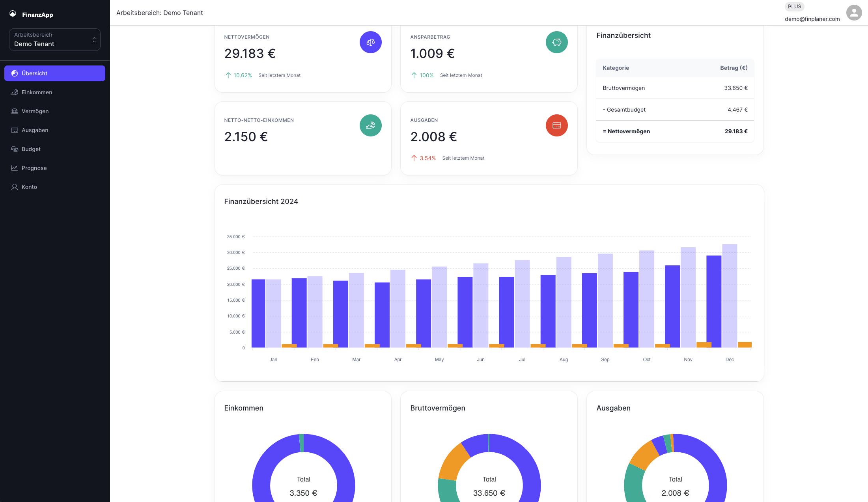Viewport: 868px width, 502px height.
Task: Click the Bruttovermögen donut total 33.650 €
Action: tap(489, 493)
